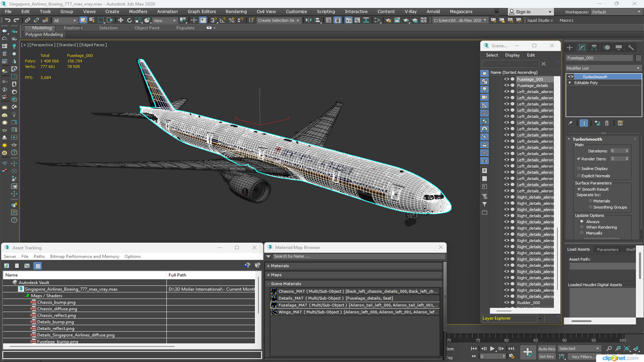Choose Select and Scale tool

tap(138, 20)
